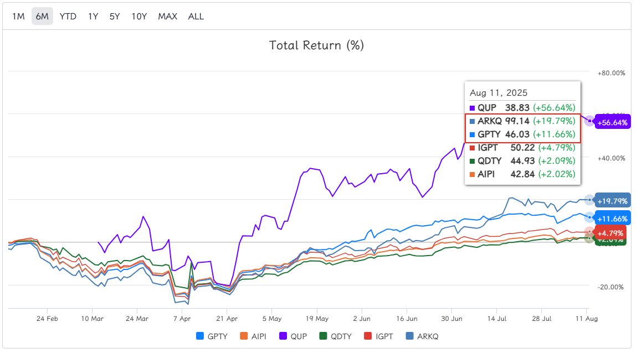Toggle GPTY series in the legend
The image size is (637, 364).
coord(212,336)
